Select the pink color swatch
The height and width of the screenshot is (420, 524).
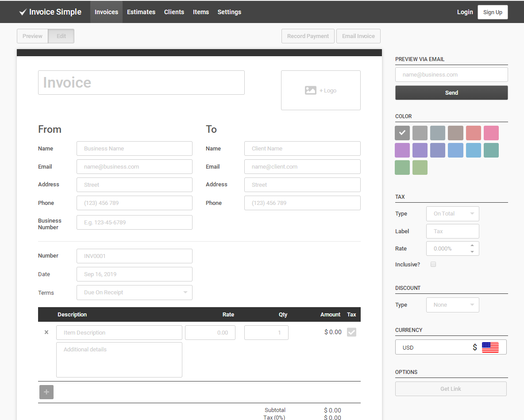tap(491, 133)
